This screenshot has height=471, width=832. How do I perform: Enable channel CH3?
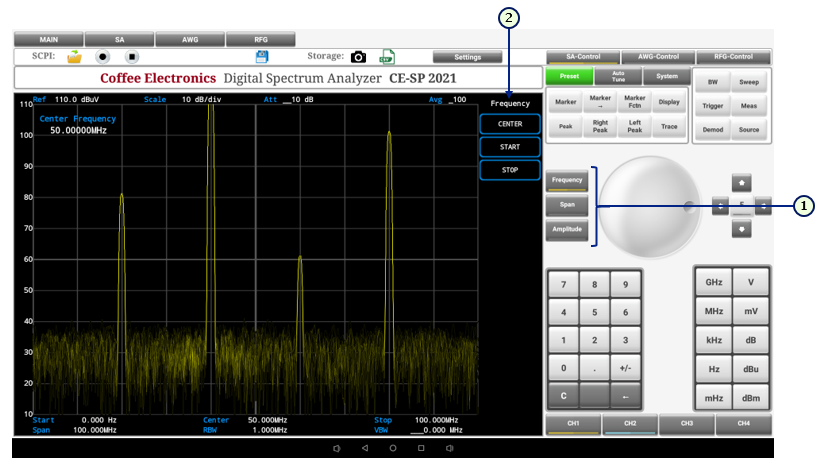(x=687, y=424)
